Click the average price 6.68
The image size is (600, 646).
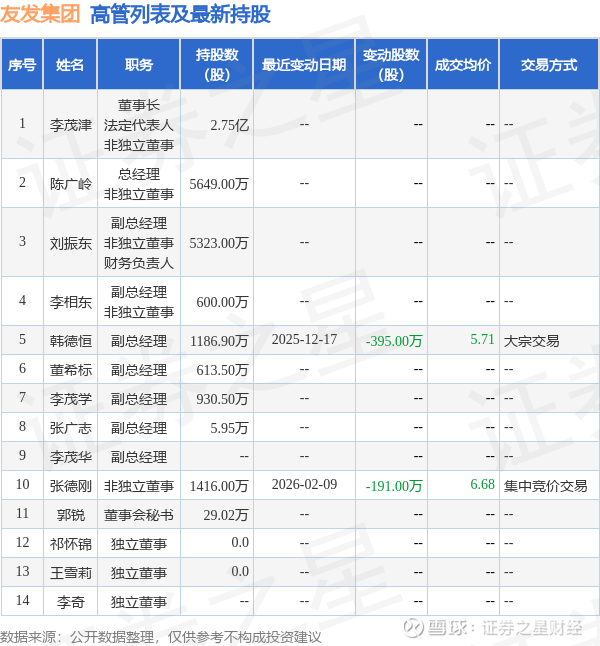click(482, 484)
